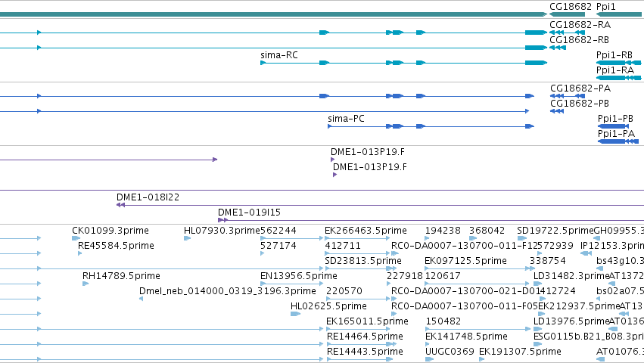Click the UUGC0369 feature label
Viewport: 644px width, 363px height.
tap(450, 352)
